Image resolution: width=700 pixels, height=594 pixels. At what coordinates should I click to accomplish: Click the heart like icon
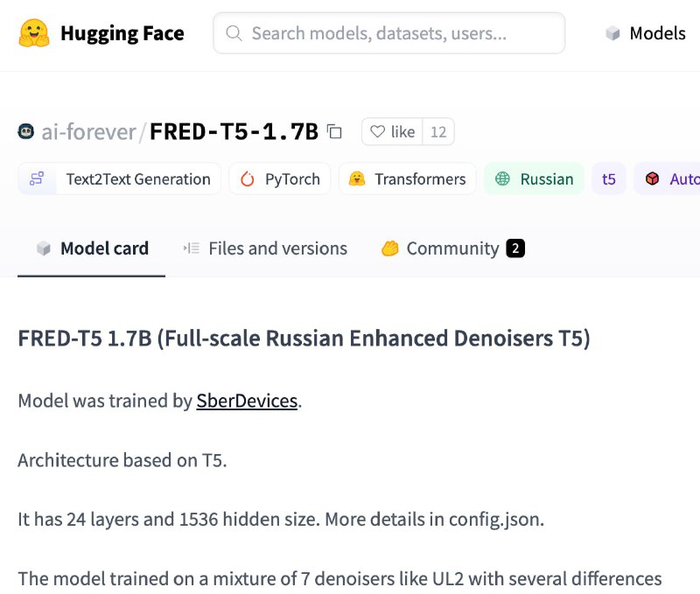pos(377,131)
